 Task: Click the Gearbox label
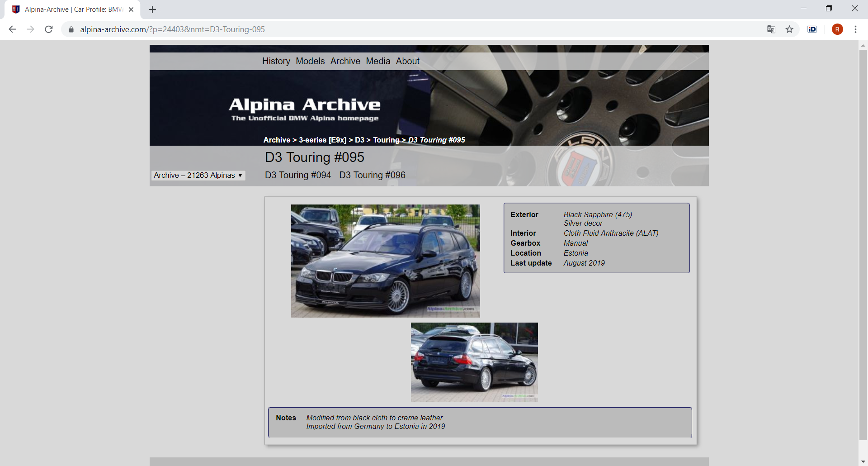click(525, 243)
